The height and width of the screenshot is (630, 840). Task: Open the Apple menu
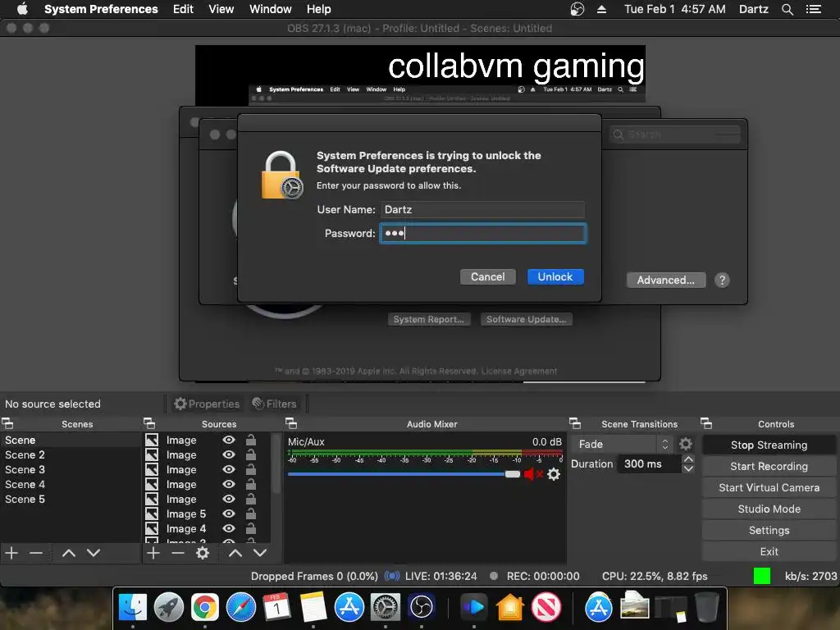22,9
